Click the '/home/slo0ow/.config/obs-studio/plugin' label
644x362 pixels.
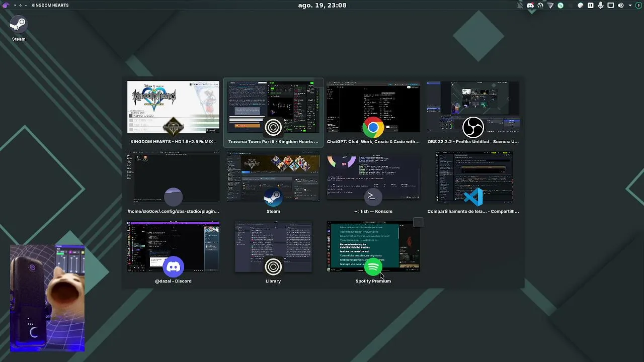tap(173, 211)
